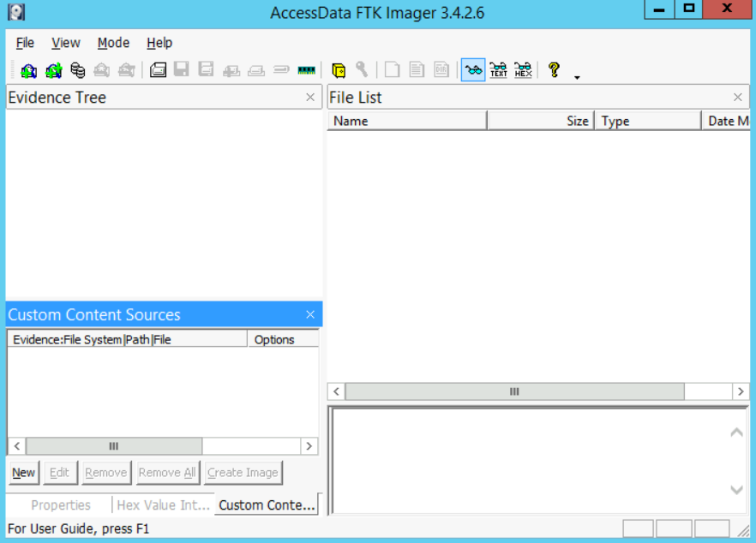The image size is (756, 543).
Task: Open the toolbar options dropdown arrow
Action: click(x=577, y=77)
